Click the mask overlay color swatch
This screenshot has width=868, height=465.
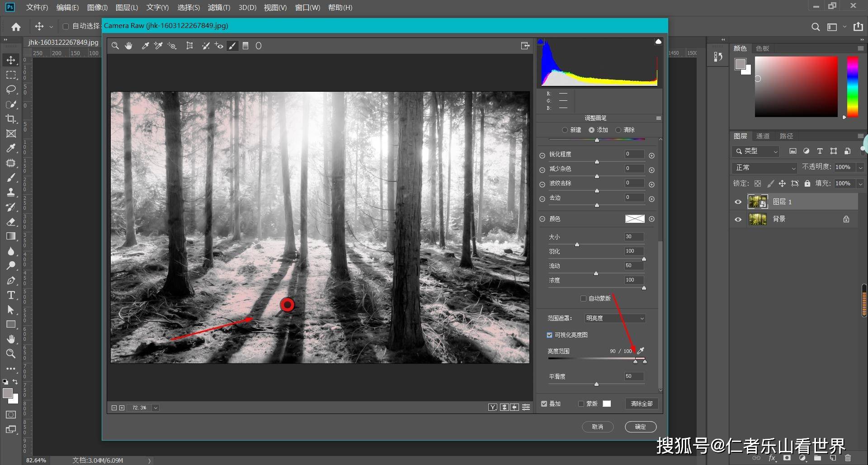point(607,404)
